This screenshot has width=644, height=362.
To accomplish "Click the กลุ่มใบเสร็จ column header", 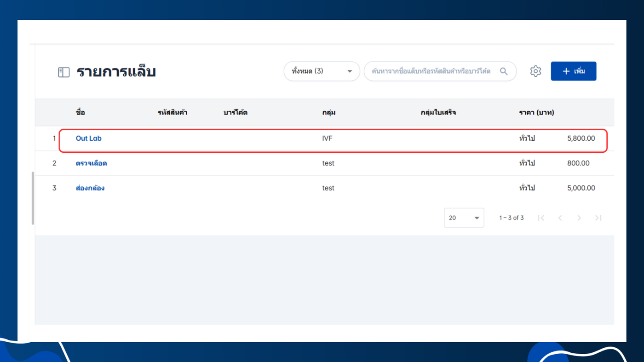I will 438,113.
